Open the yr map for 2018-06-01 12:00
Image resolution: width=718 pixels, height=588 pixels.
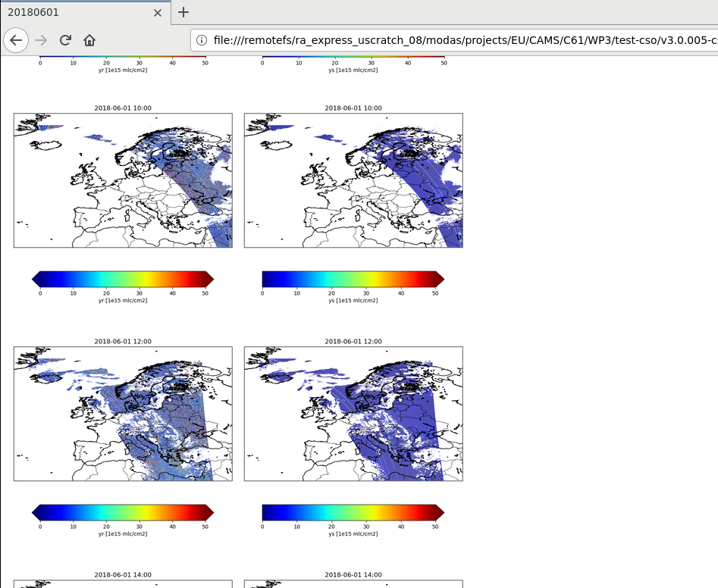tap(123, 414)
